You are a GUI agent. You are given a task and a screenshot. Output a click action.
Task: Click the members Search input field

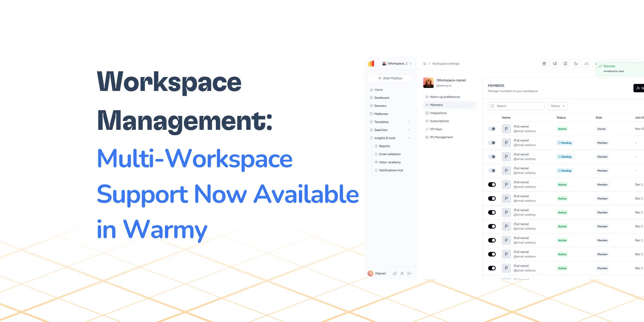click(x=516, y=106)
